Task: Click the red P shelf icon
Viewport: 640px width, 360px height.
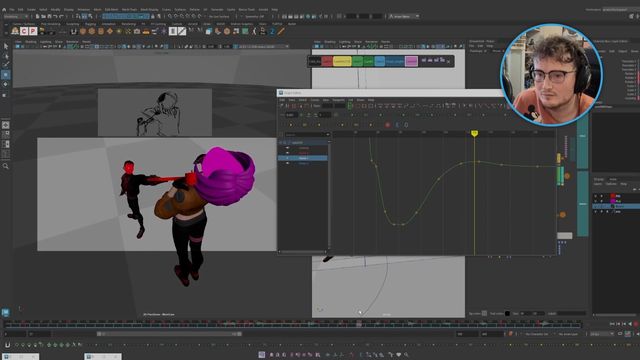Action: pyautogui.click(x=33, y=31)
